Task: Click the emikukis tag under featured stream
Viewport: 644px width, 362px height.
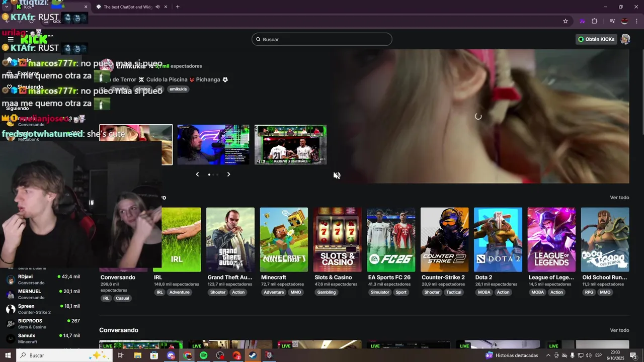Action: pyautogui.click(x=178, y=89)
